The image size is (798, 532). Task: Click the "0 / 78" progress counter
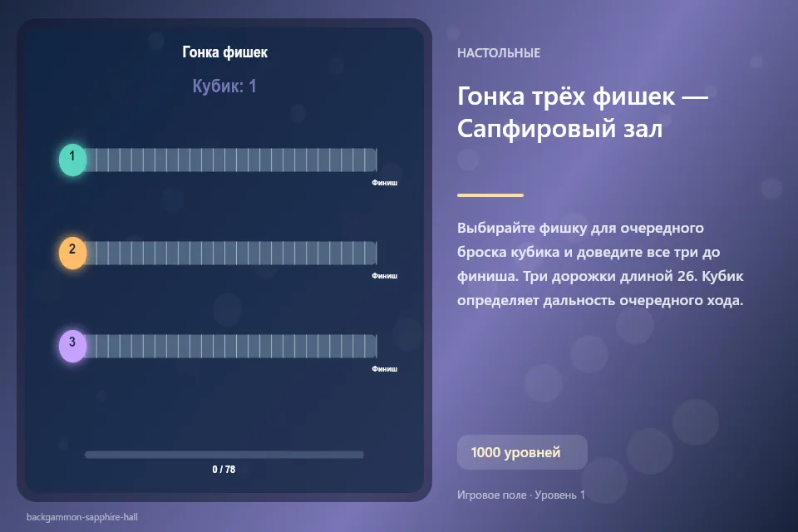point(224,470)
